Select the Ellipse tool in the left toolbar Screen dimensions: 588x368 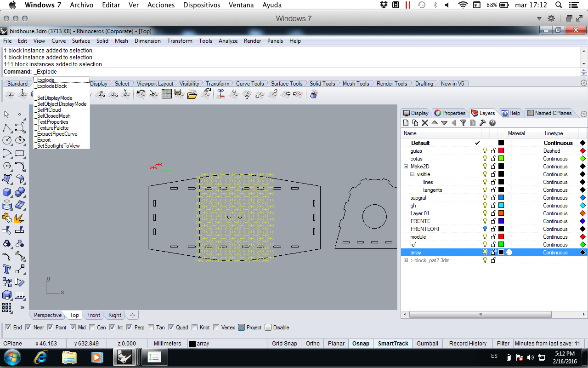point(20,140)
